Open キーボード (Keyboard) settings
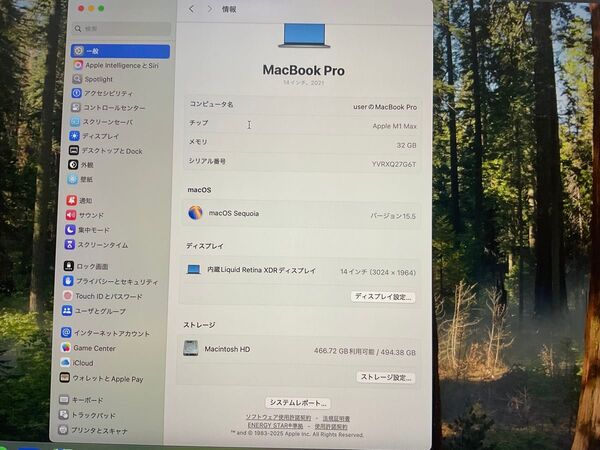 point(81,400)
